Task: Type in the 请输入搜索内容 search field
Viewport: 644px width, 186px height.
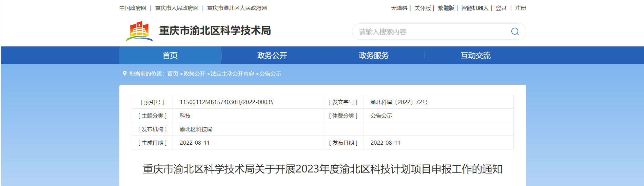Action: click(x=431, y=32)
